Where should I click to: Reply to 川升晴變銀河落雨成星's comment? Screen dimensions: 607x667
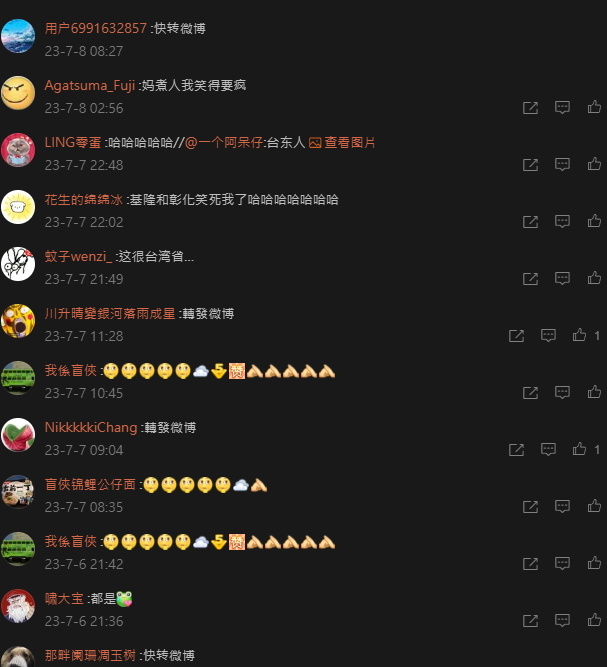[x=548, y=335]
